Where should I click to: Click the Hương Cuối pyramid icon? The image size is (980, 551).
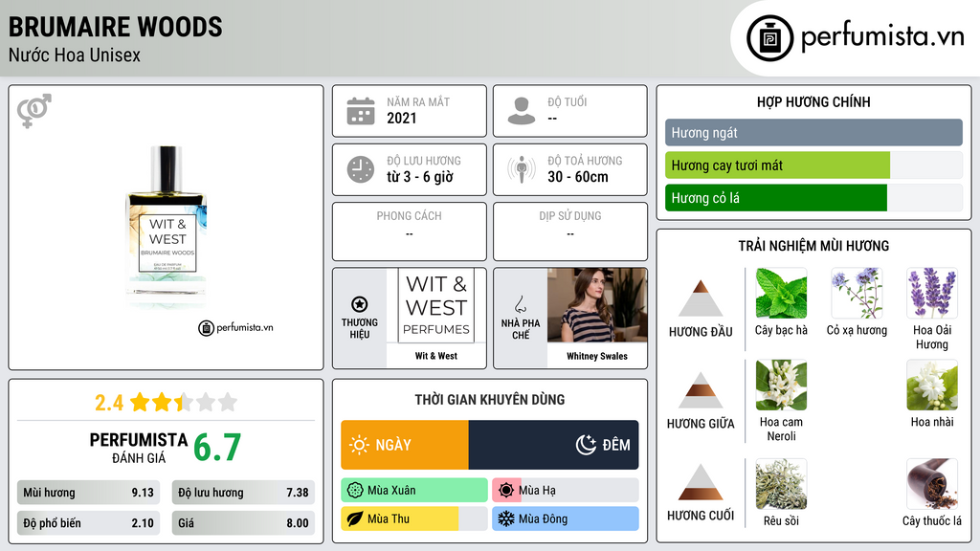pyautogui.click(x=701, y=482)
